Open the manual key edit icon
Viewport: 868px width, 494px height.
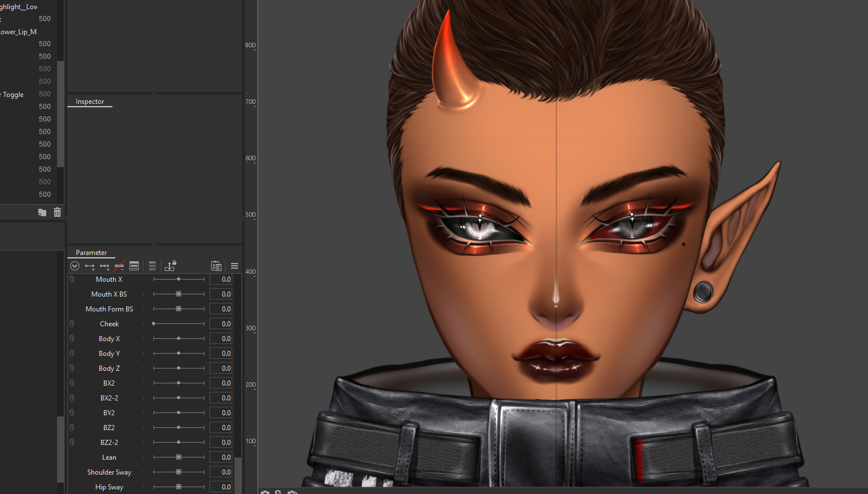click(134, 266)
